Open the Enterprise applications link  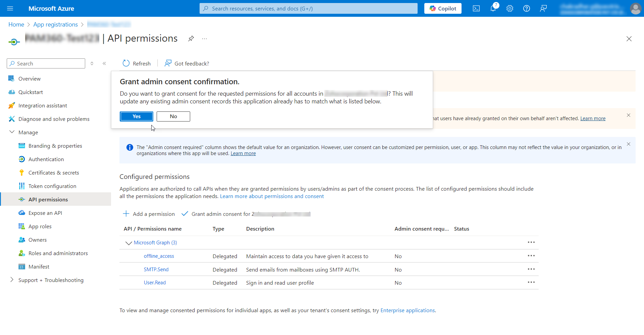click(408, 310)
